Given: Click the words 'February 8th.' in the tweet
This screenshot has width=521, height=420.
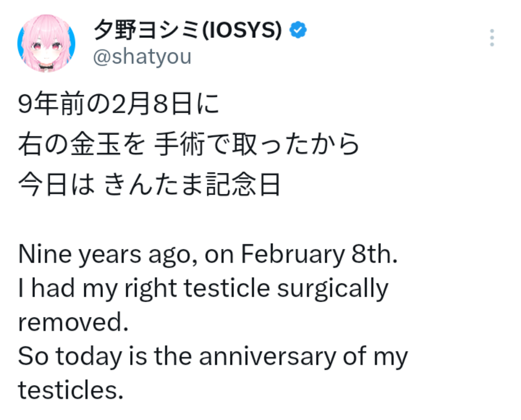Looking at the screenshot, I should [319, 255].
